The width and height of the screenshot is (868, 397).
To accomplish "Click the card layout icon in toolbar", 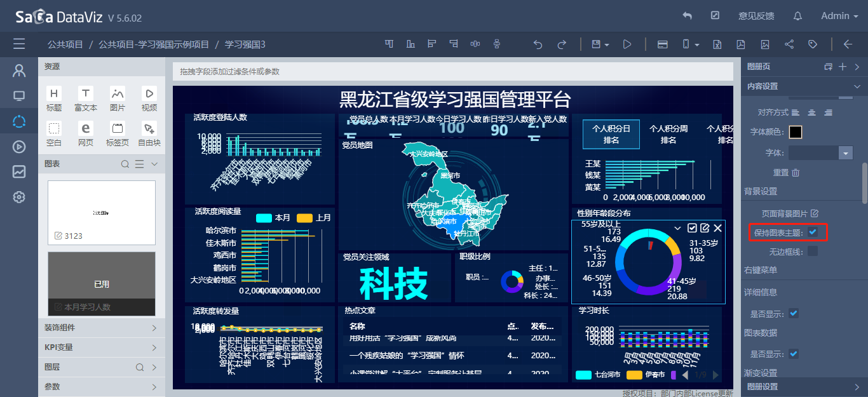I will (662, 44).
